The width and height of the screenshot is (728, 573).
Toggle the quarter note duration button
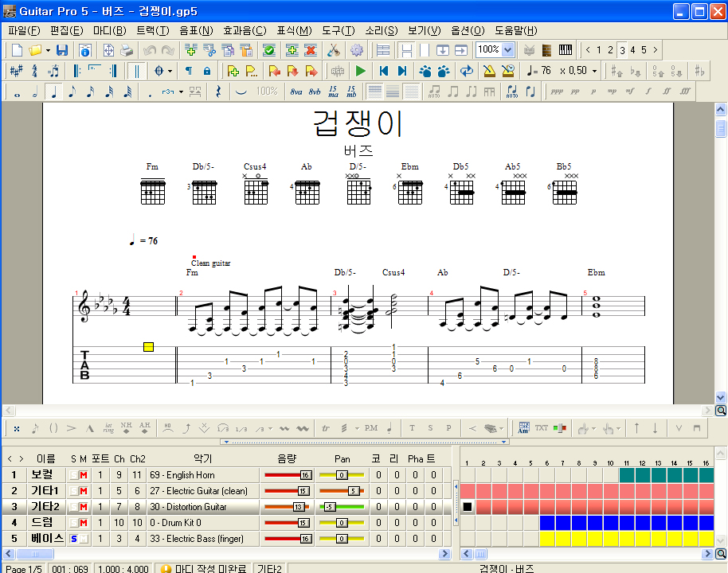click(x=54, y=92)
